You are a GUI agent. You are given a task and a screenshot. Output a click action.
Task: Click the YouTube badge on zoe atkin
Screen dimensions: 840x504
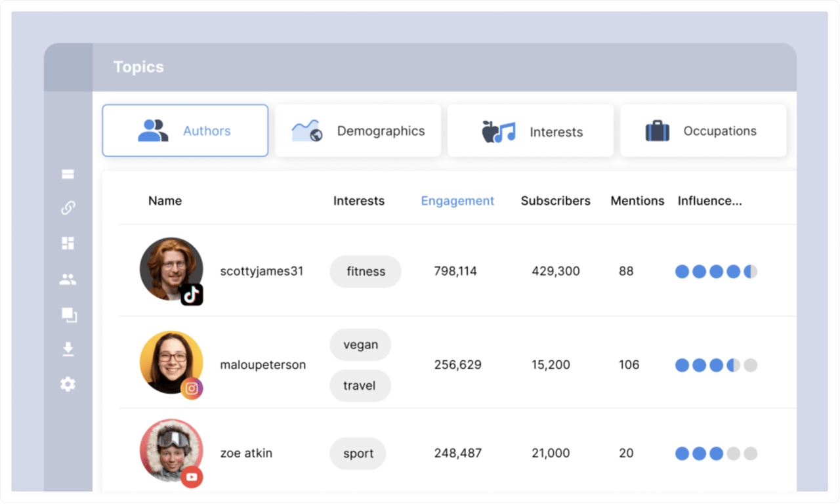click(192, 477)
